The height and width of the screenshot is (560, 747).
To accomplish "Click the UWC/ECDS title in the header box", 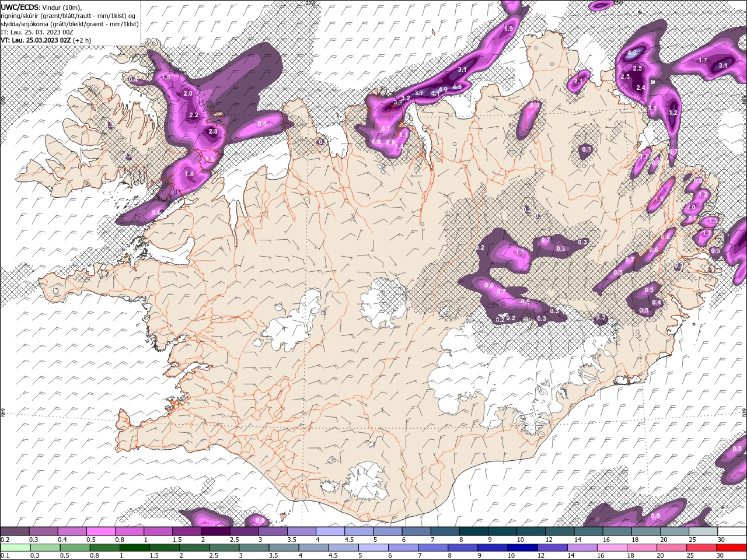I will tap(19, 7).
